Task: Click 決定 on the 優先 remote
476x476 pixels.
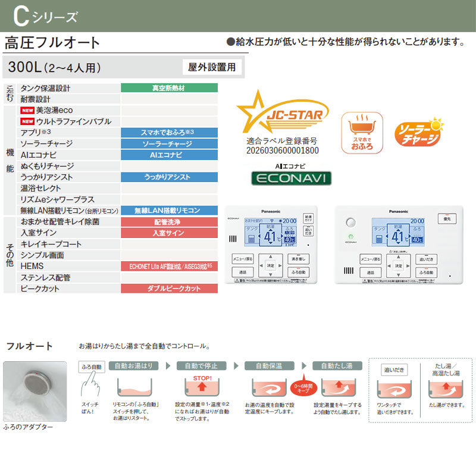Action: click(x=399, y=265)
